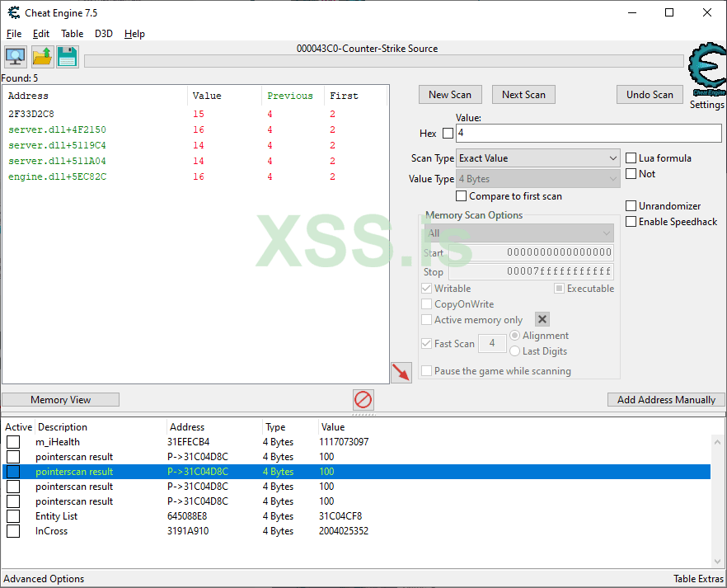Select the highlighted pointerscan result row

pos(357,472)
